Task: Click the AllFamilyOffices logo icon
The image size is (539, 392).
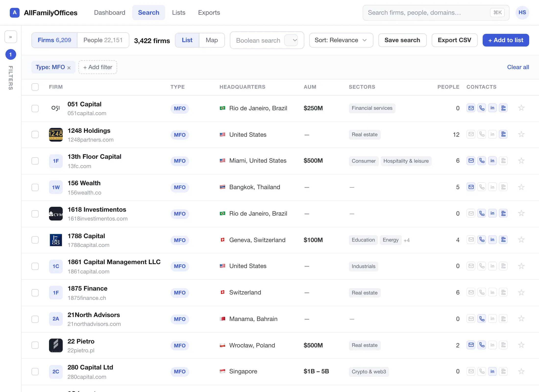Action: (15, 12)
